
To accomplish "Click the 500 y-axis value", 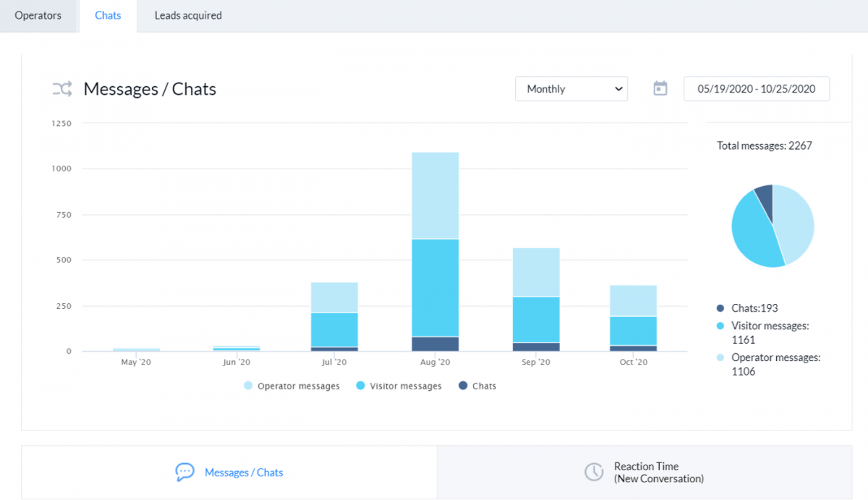I will click(x=64, y=260).
